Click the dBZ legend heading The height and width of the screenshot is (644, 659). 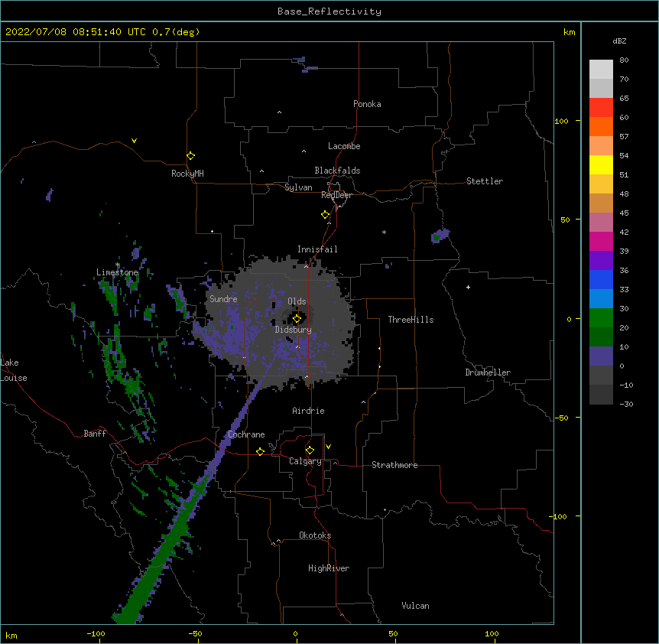[619, 41]
